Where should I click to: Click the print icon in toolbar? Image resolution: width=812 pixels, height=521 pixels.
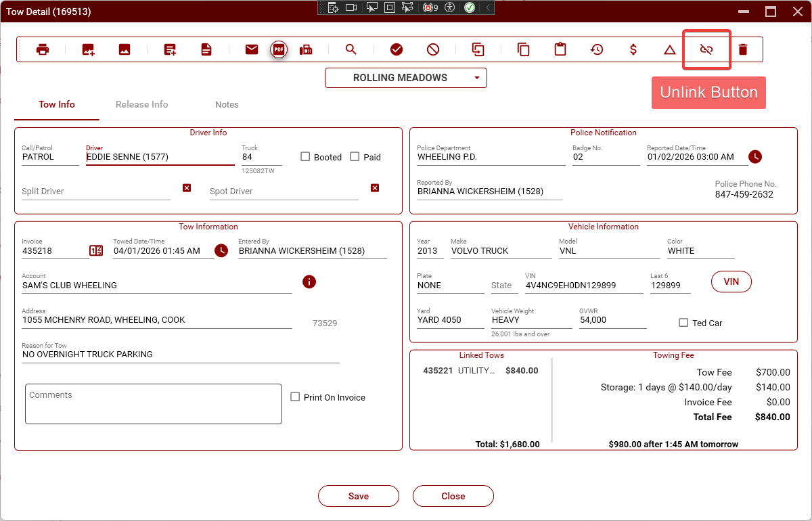click(43, 49)
